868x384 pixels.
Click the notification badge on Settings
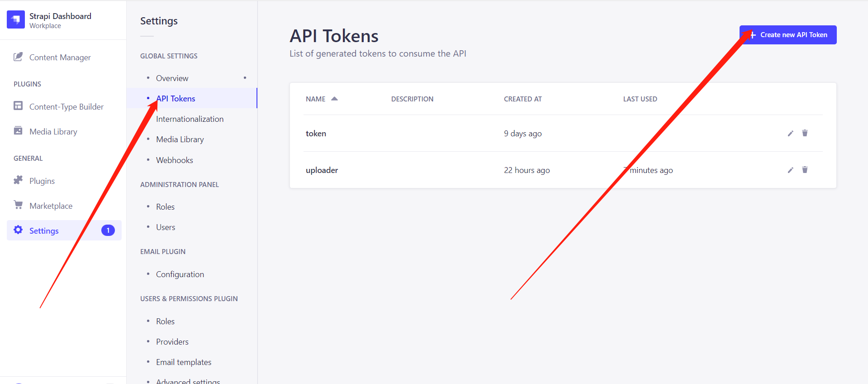point(108,230)
